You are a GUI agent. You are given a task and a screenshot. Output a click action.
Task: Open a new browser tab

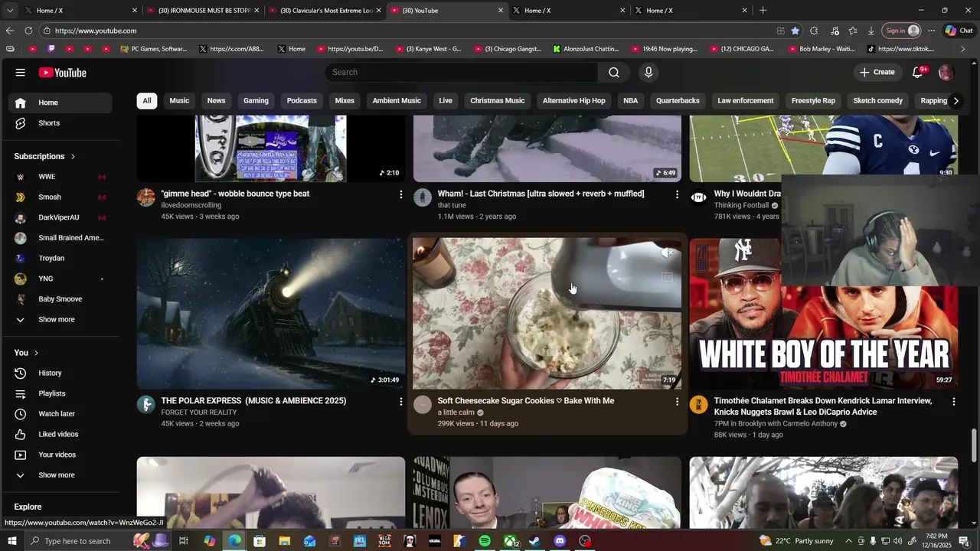click(763, 11)
